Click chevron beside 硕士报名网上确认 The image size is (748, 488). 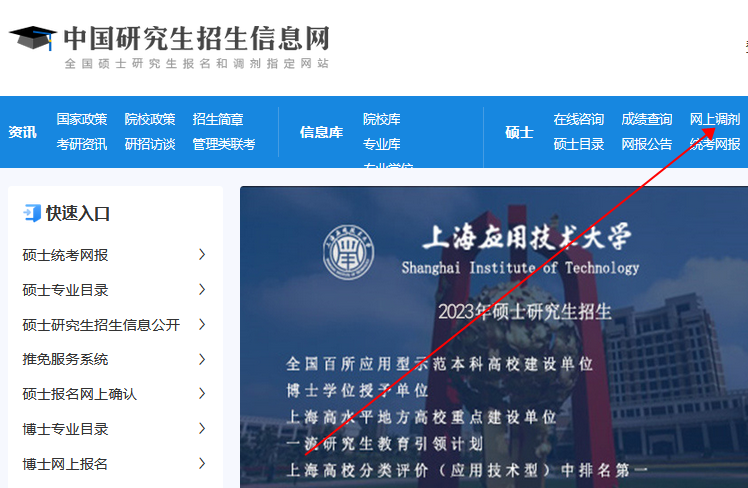pyautogui.click(x=202, y=394)
